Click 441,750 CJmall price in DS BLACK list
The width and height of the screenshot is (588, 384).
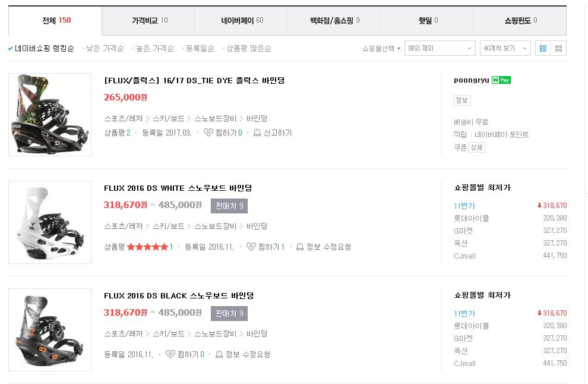point(555,363)
